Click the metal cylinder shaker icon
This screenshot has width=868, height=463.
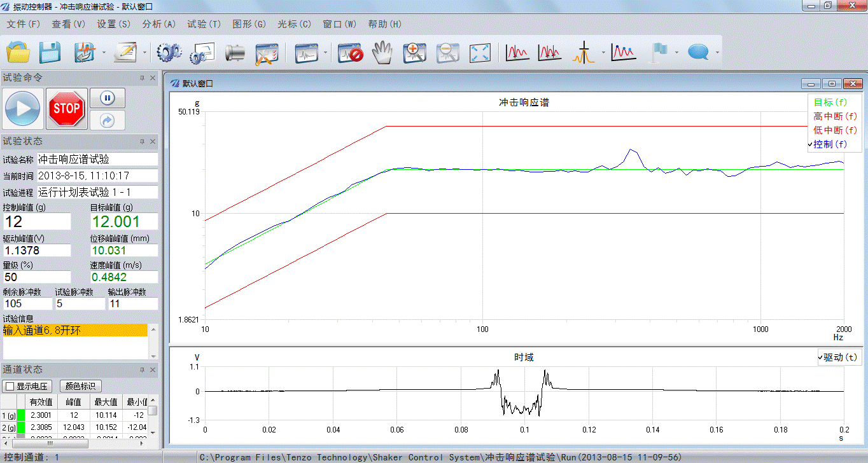click(x=235, y=53)
